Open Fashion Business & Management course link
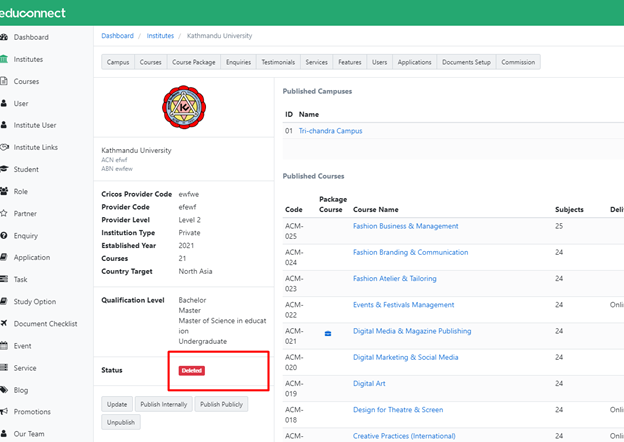Screen dimensions: 624x442 (405, 226)
